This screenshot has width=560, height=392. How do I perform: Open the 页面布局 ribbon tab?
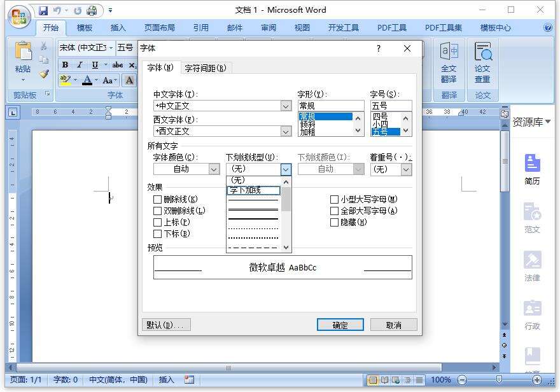pyautogui.click(x=159, y=28)
